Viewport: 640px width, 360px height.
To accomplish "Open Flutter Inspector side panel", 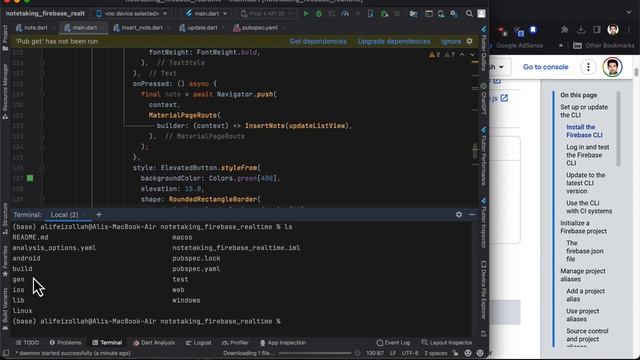I will (x=484, y=223).
